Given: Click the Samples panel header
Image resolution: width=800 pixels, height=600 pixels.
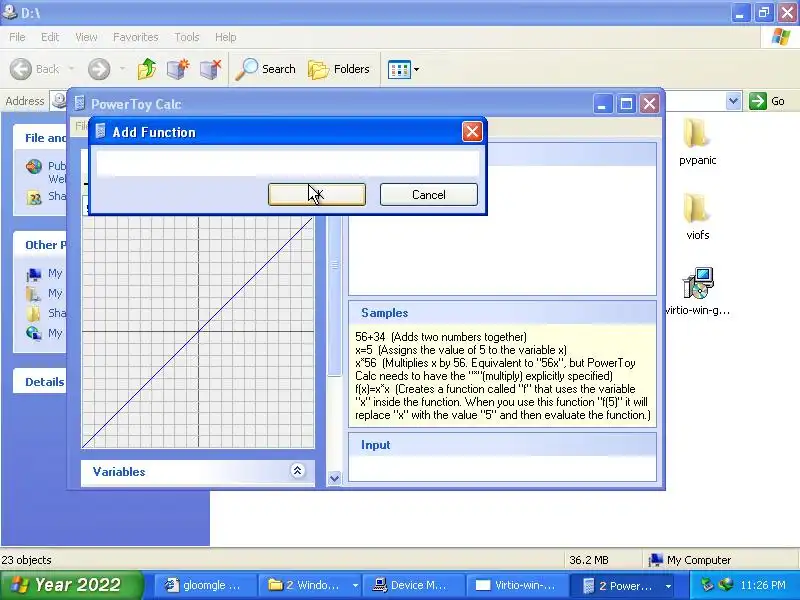Looking at the screenshot, I should (502, 313).
